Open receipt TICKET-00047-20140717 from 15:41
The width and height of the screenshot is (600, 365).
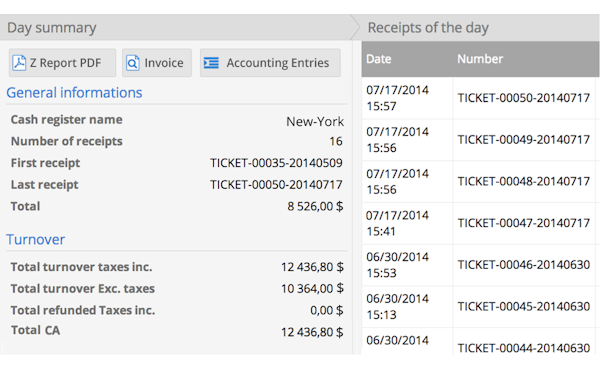pos(481,223)
